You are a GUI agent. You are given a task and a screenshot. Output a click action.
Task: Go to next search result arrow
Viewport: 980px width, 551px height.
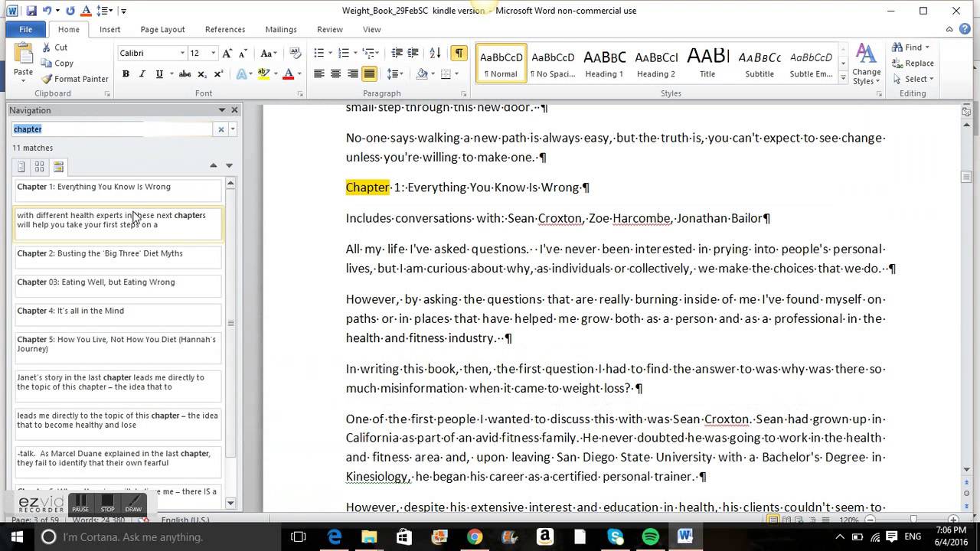point(229,165)
